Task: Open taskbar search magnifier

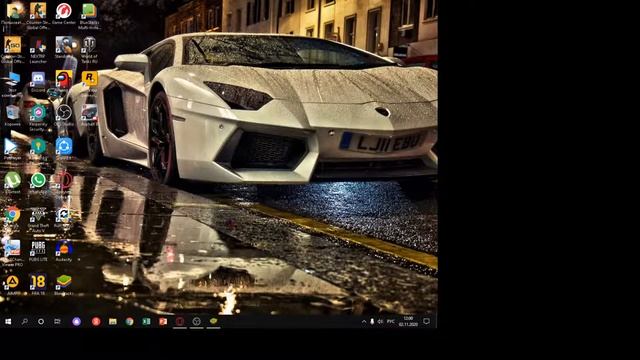Action: pyautogui.click(x=24, y=322)
